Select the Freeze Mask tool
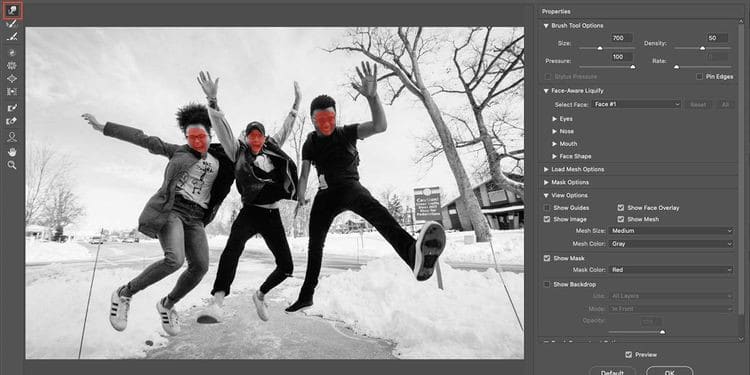750x375 pixels. 12,108
